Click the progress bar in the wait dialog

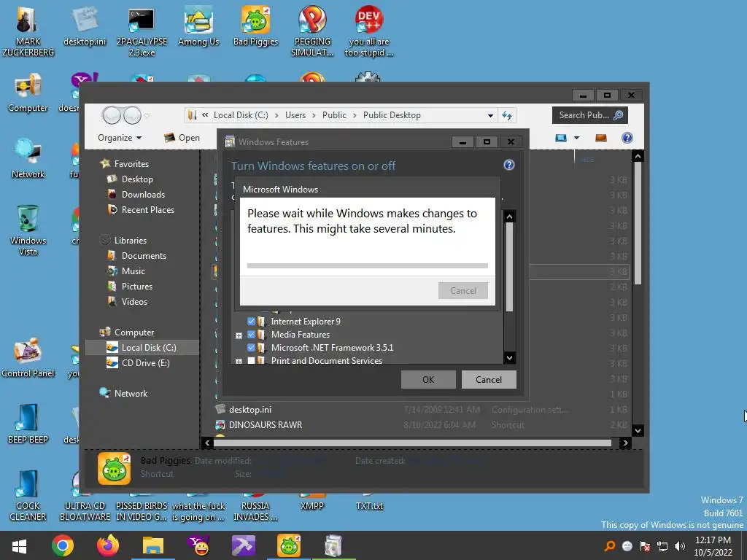[x=368, y=265]
